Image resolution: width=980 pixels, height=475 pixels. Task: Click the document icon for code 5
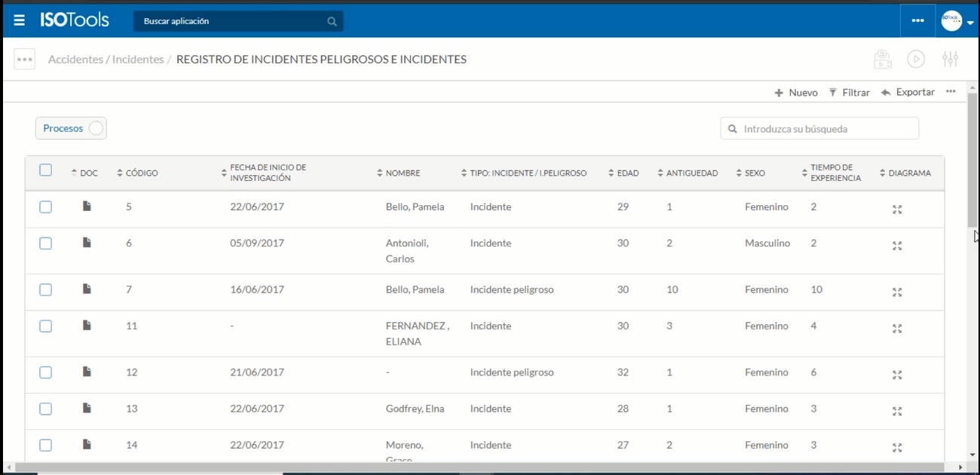click(87, 206)
